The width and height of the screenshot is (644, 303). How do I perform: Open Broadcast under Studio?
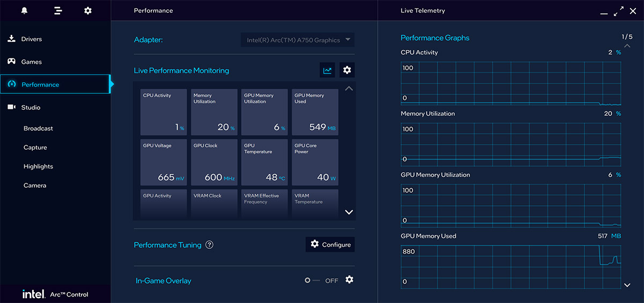(38, 129)
